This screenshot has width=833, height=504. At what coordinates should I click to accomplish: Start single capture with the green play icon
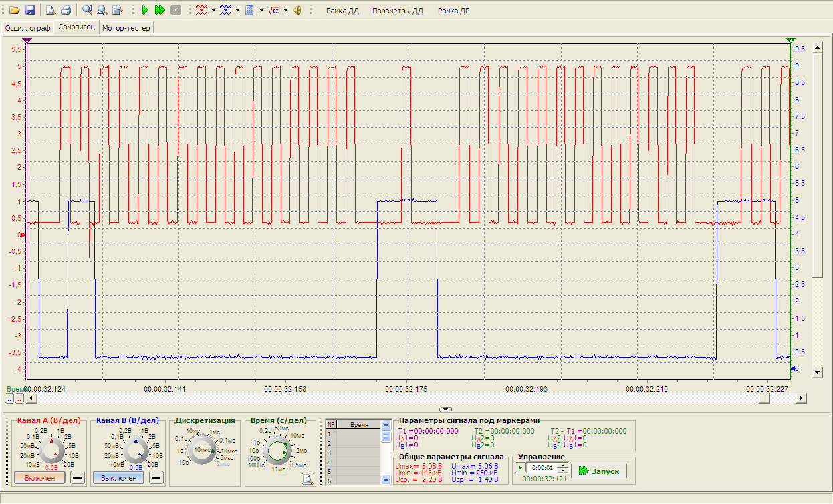click(145, 10)
